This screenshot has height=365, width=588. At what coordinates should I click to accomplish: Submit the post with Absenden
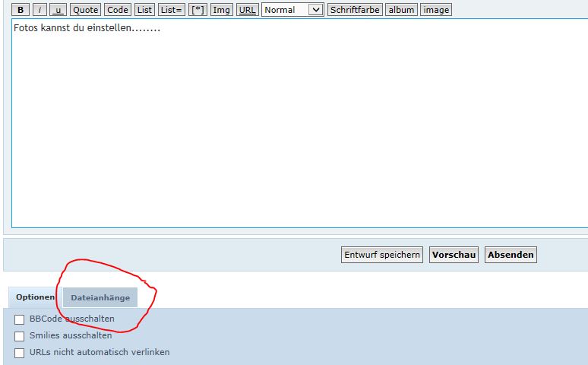tap(511, 255)
